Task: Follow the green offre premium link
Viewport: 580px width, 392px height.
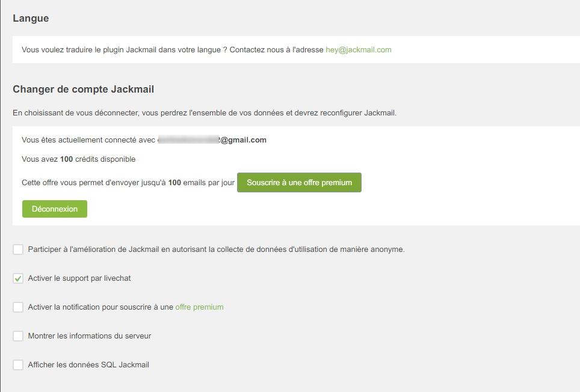Action: pyautogui.click(x=199, y=307)
